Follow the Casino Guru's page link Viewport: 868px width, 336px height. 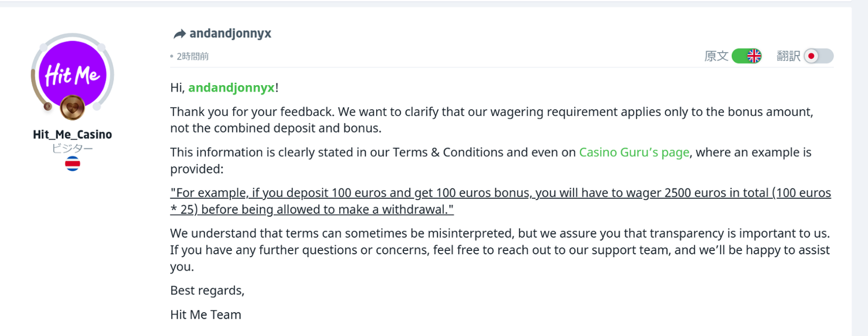click(634, 152)
